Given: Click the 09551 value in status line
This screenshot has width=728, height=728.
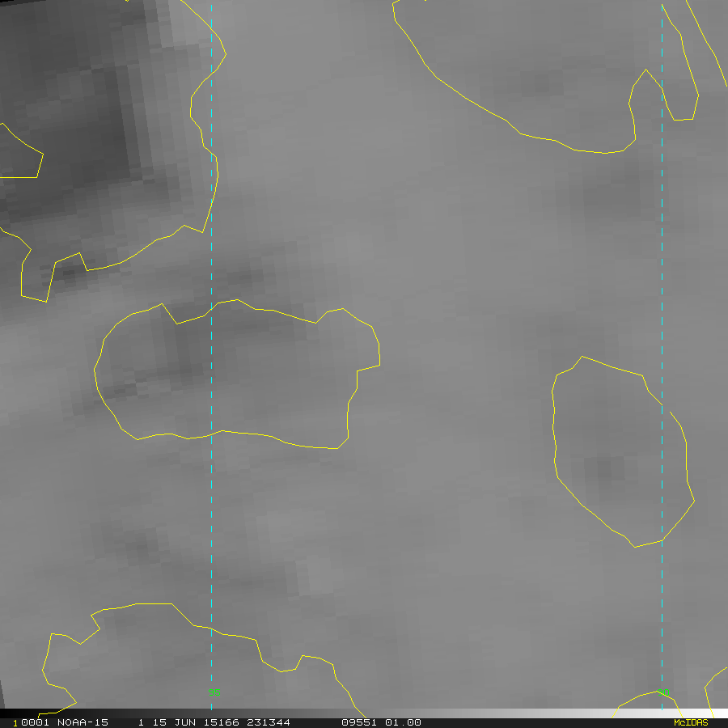Looking at the screenshot, I should point(359,722).
